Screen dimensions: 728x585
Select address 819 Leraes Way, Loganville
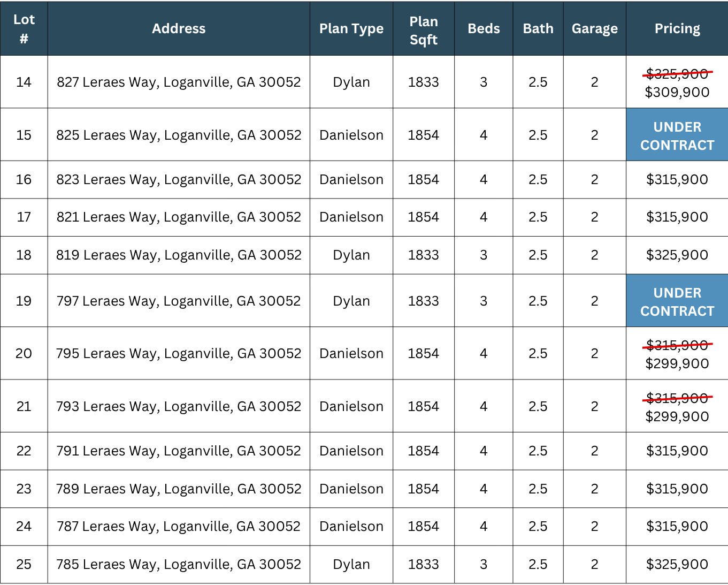pos(179,255)
